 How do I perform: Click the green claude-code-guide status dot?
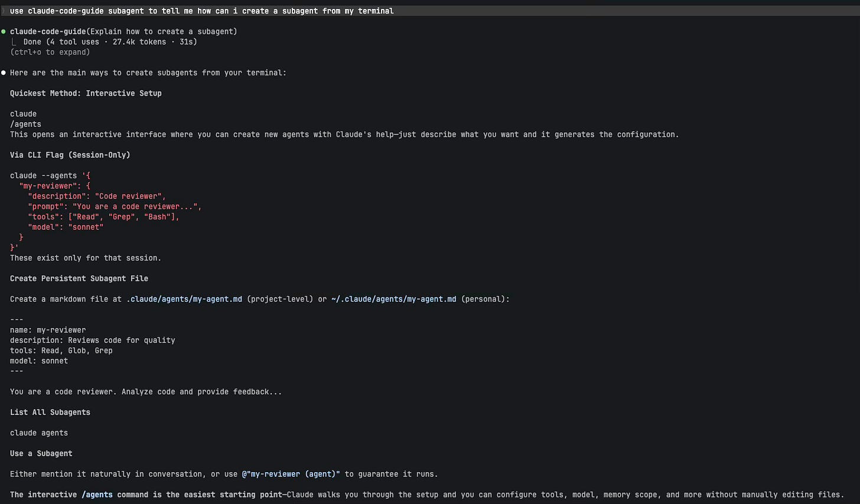coord(4,31)
